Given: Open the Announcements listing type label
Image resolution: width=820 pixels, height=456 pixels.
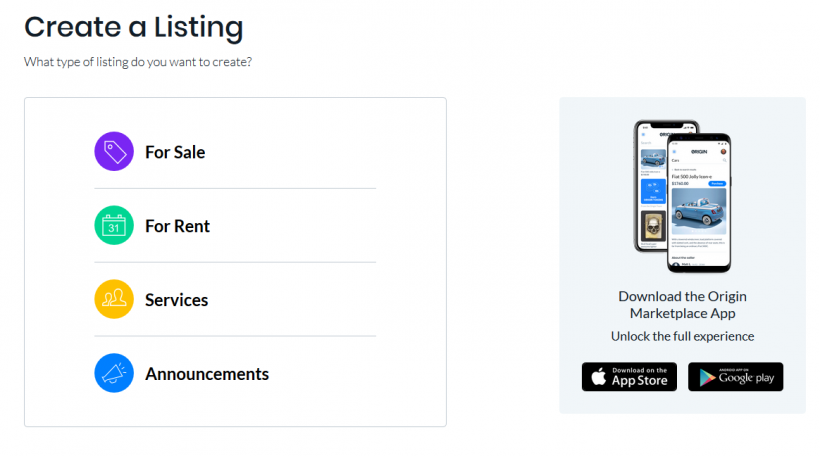Looking at the screenshot, I should pos(207,375).
